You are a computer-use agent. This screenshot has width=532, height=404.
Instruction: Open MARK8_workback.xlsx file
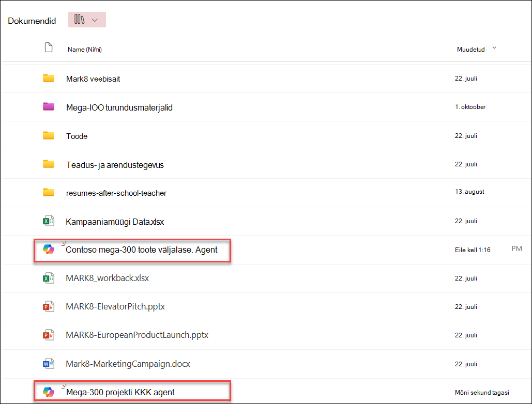click(107, 278)
